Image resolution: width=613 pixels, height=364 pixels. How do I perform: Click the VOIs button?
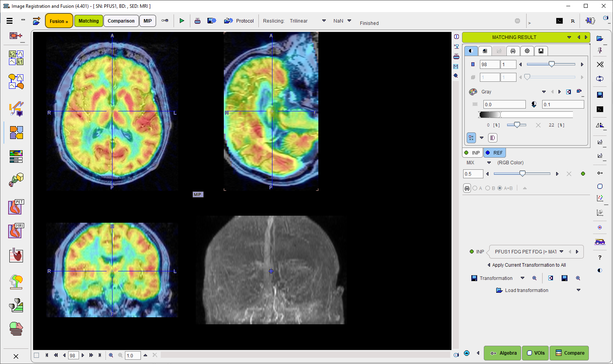pyautogui.click(x=536, y=353)
